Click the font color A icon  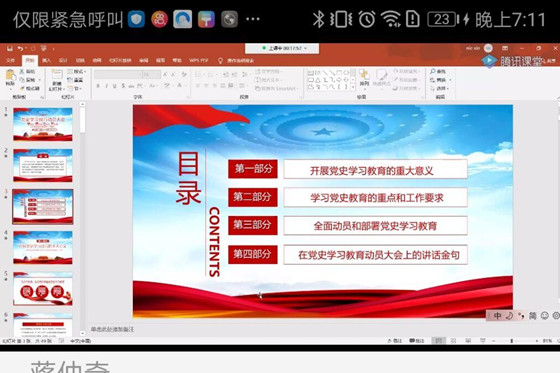pos(180,85)
